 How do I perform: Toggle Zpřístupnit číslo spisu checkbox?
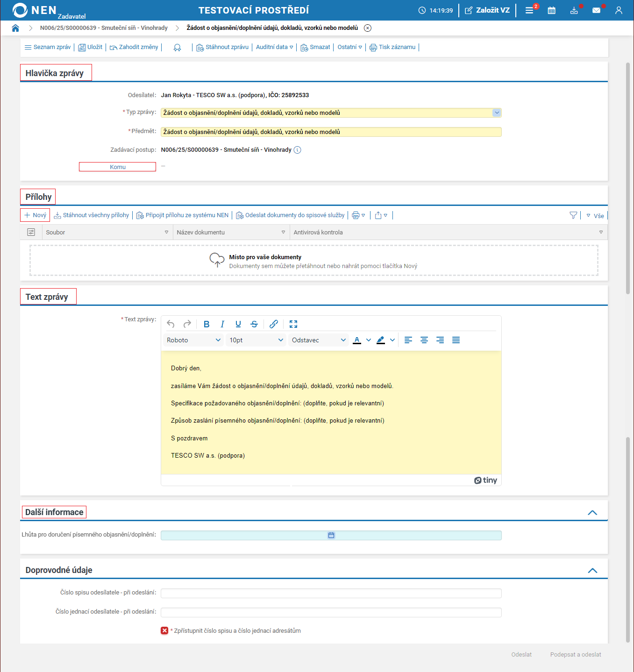pyautogui.click(x=164, y=631)
